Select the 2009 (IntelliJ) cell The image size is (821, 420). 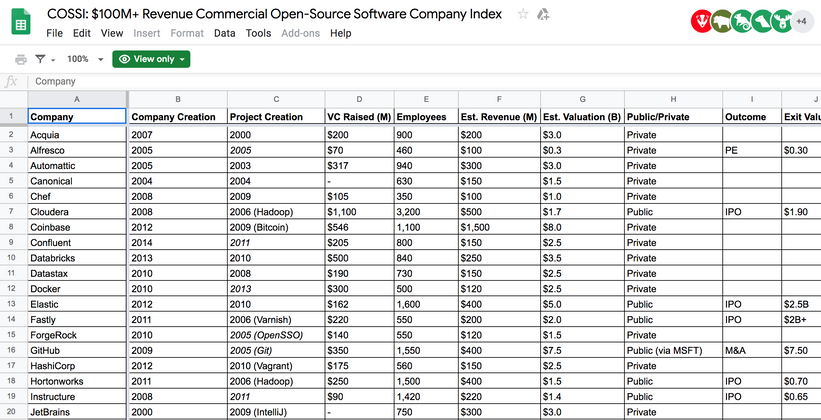[276, 412]
